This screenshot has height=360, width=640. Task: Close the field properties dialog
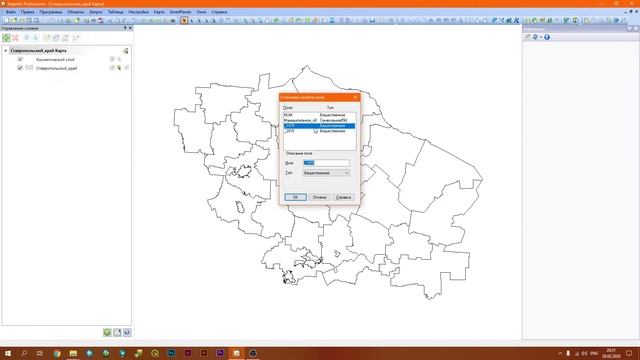pyautogui.click(x=355, y=97)
